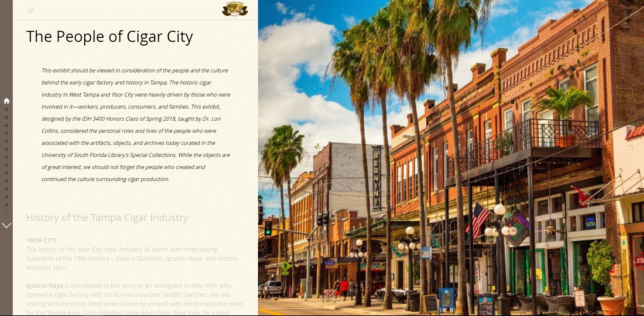Image resolution: width=644 pixels, height=316 pixels.
Task: Click the bold name 'Ignacio Haya'
Action: (x=45, y=286)
